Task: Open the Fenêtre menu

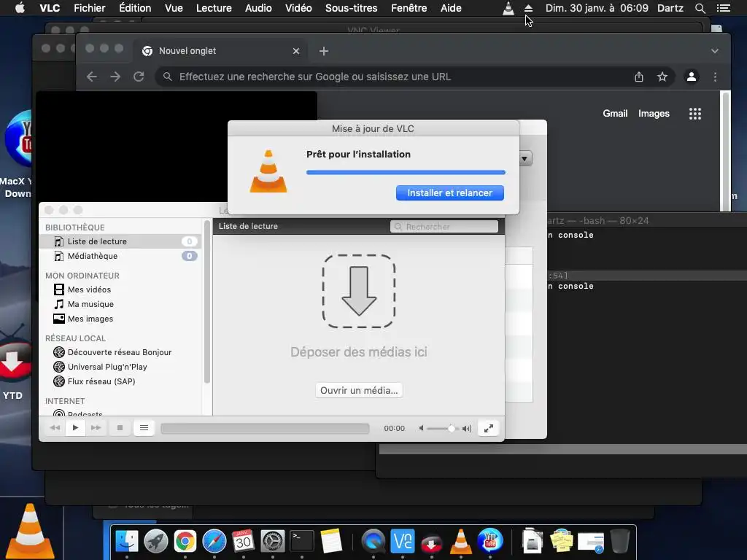Action: point(409,8)
